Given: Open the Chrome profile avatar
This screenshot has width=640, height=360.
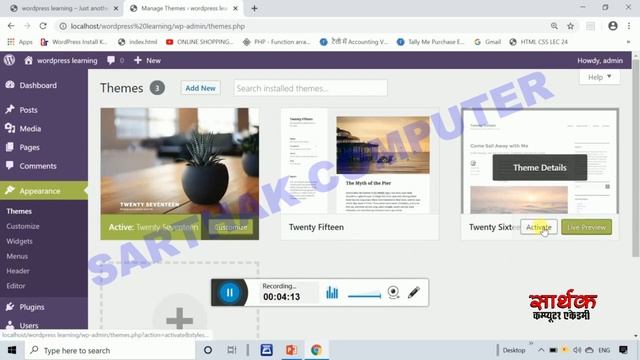Looking at the screenshot, I should click(613, 26).
